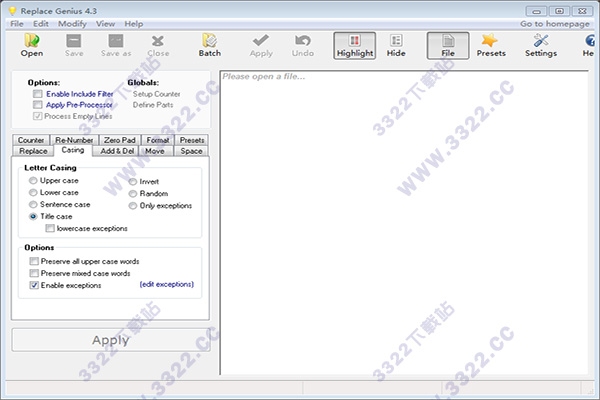600x400 pixels.
Task: Open the Modify menu
Action: tap(72, 24)
